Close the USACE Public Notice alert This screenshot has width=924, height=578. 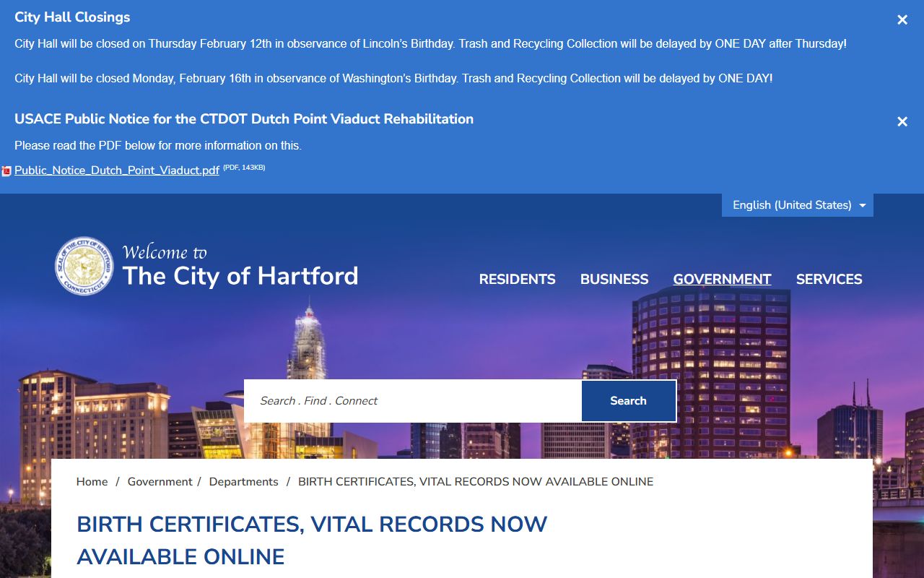pyautogui.click(x=902, y=122)
